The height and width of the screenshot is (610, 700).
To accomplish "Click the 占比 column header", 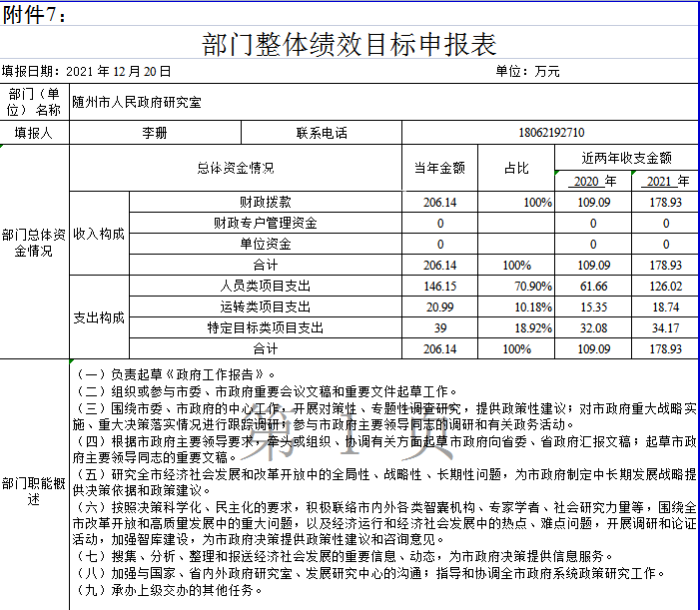I will [x=516, y=168].
